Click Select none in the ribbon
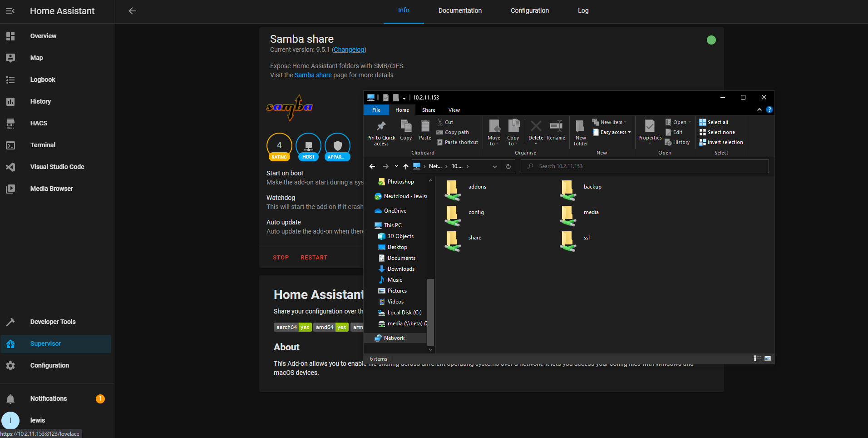Viewport: 868px width, 438px height. pos(717,132)
